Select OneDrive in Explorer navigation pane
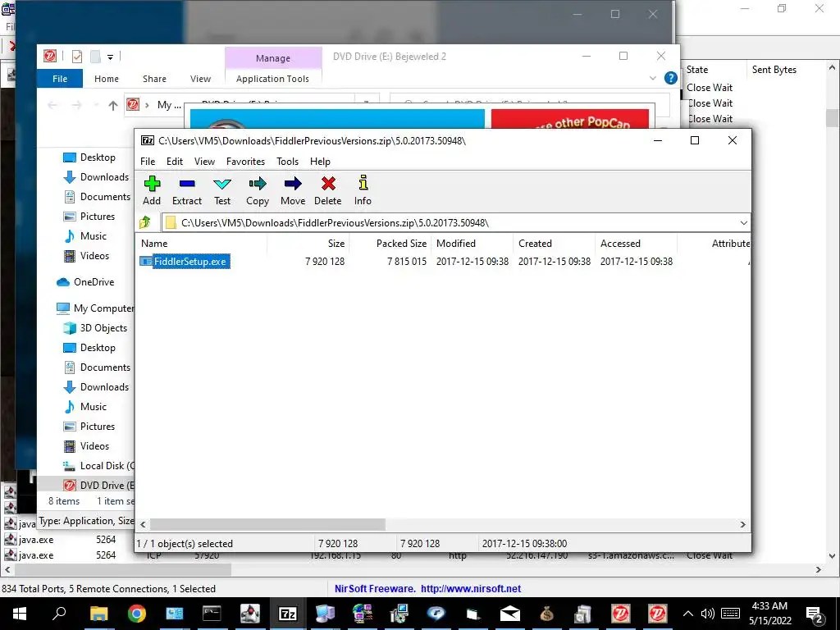Image resolution: width=840 pixels, height=630 pixels. tap(94, 282)
